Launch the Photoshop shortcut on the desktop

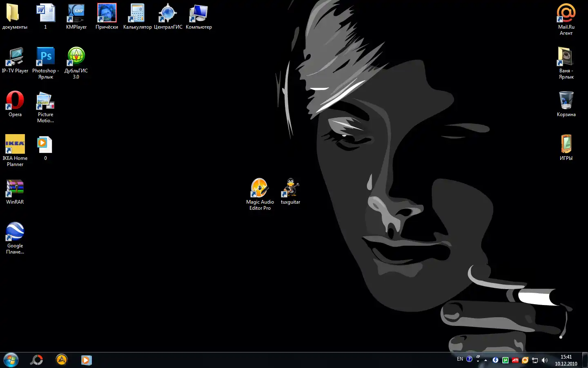pos(46,57)
